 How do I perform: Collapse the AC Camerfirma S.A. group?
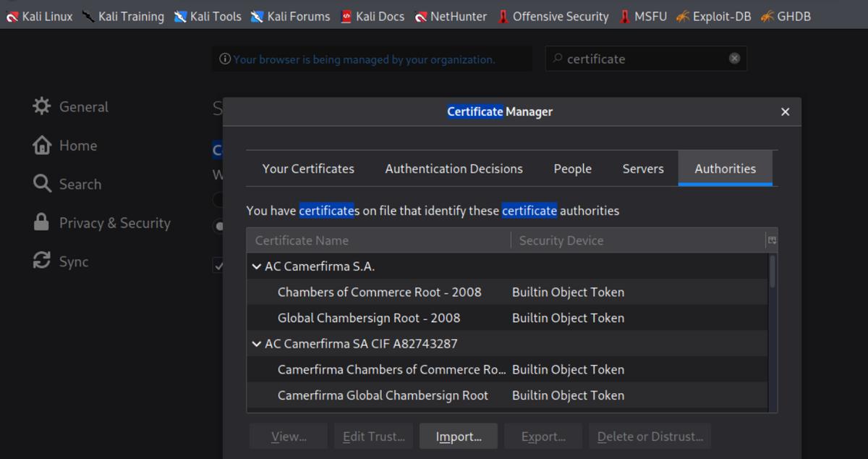256,266
